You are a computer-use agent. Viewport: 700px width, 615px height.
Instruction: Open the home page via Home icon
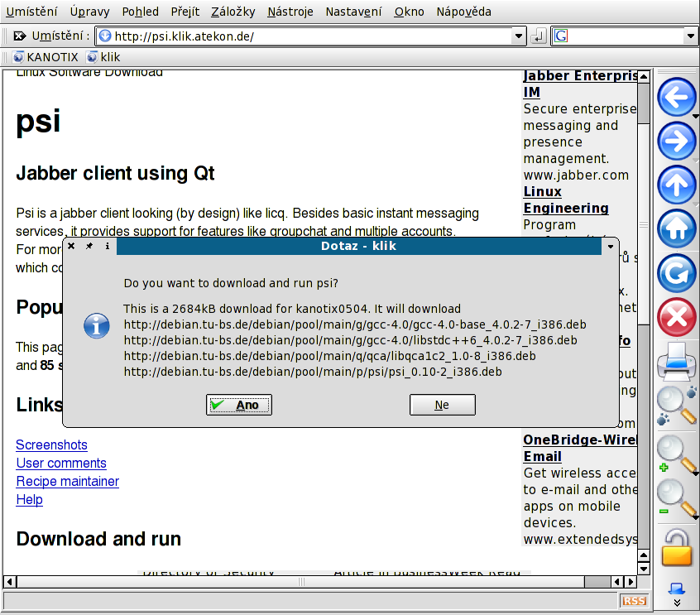(676, 228)
